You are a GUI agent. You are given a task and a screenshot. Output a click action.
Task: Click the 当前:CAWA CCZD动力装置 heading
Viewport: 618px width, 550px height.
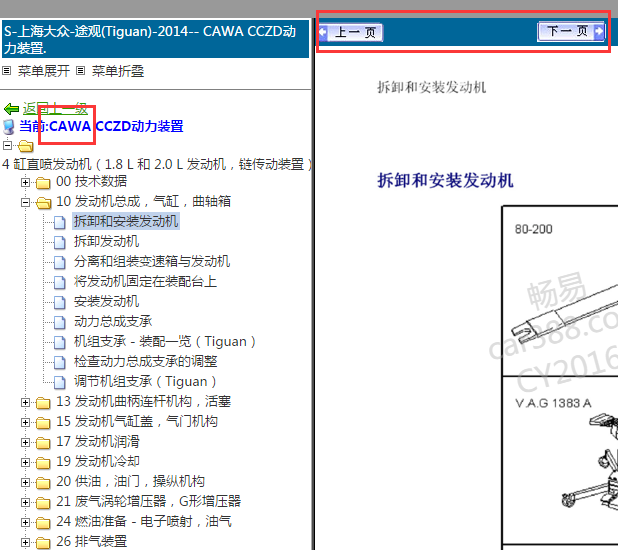[x=101, y=126]
